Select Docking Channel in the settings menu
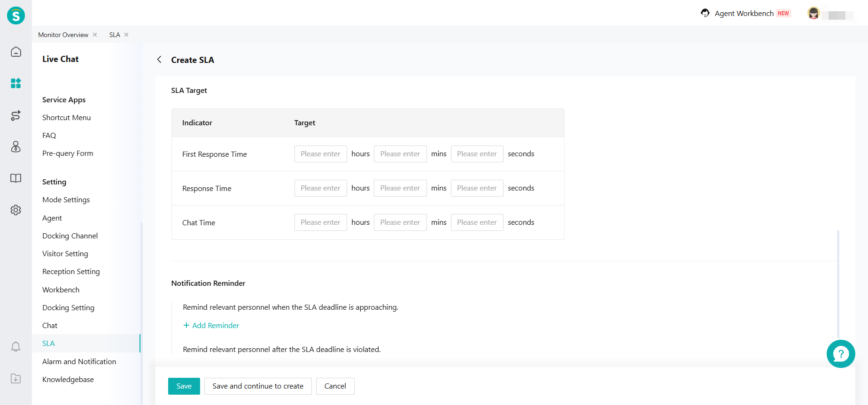 pyautogui.click(x=70, y=236)
